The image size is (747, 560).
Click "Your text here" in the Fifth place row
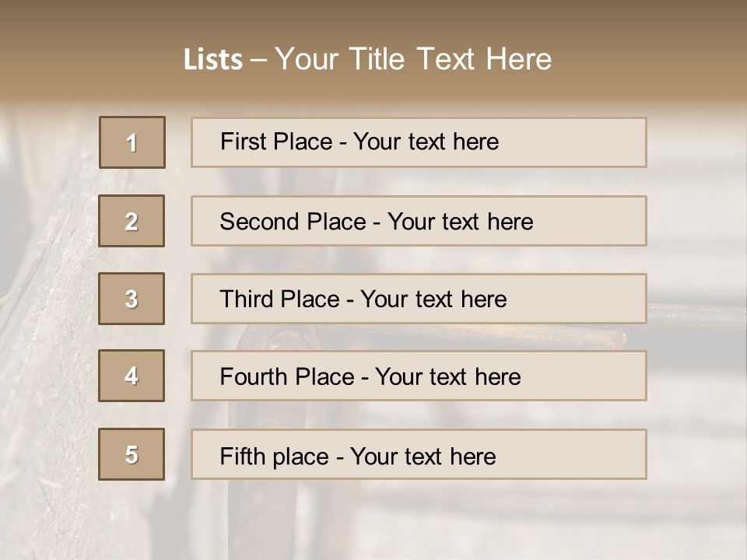[423, 456]
